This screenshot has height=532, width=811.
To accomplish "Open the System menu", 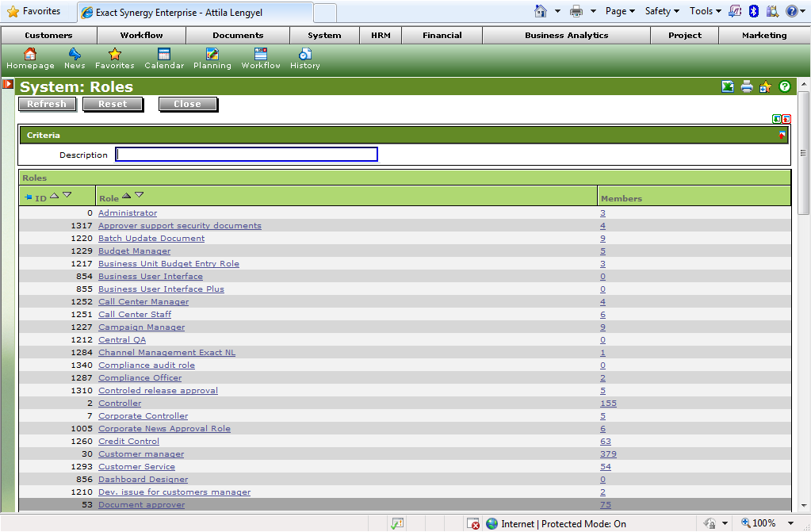I will (324, 35).
